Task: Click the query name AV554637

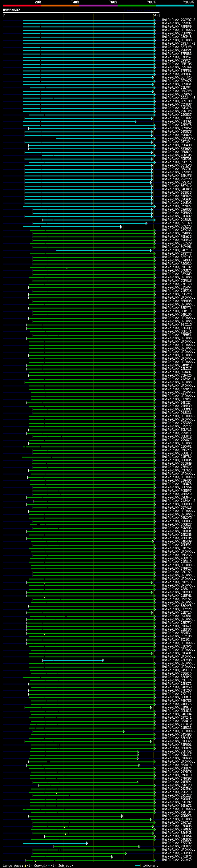Action: point(11,10)
